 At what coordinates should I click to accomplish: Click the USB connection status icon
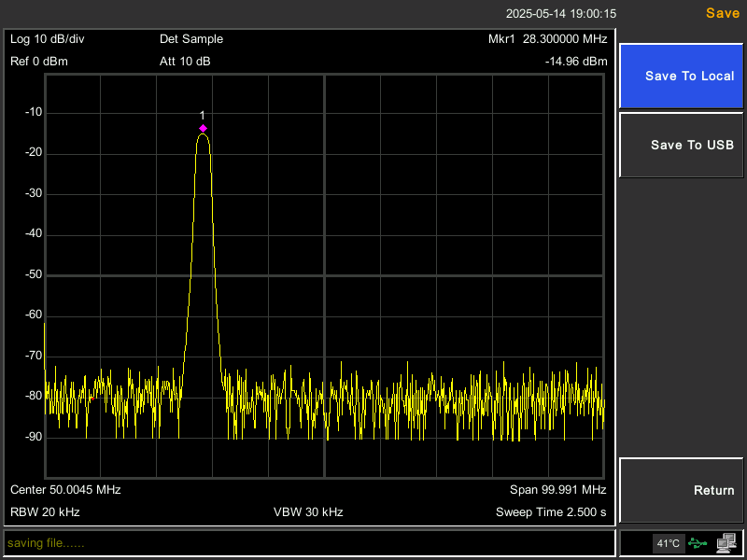coord(698,543)
